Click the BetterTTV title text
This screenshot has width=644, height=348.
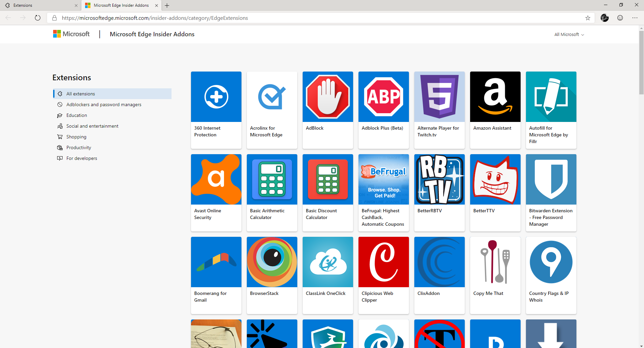coord(484,211)
